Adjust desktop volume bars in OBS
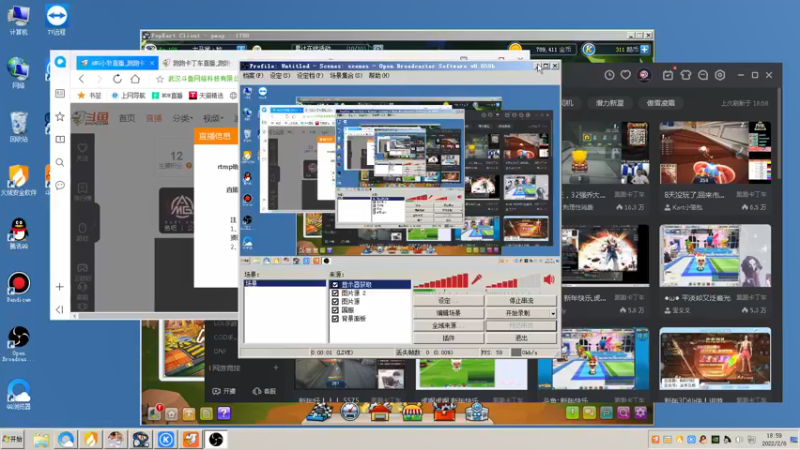The height and width of the screenshot is (450, 800). pyautogui.click(x=513, y=281)
